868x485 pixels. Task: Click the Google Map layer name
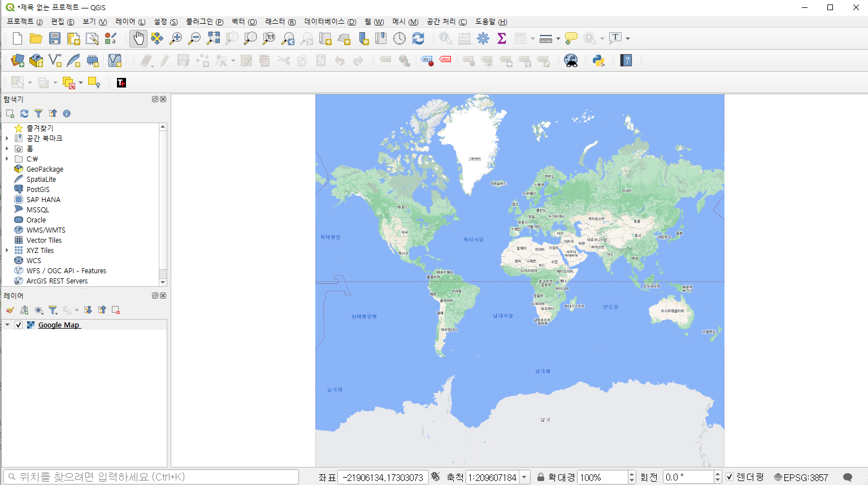pyautogui.click(x=59, y=325)
